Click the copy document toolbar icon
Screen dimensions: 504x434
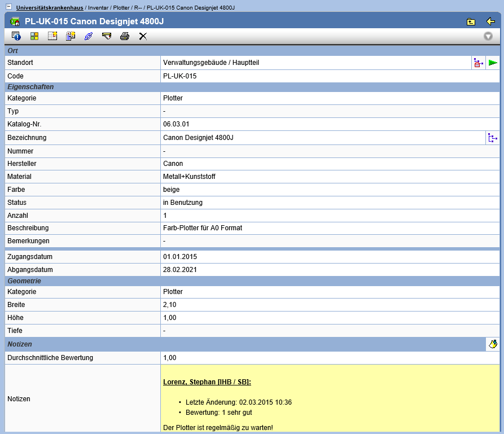point(71,36)
